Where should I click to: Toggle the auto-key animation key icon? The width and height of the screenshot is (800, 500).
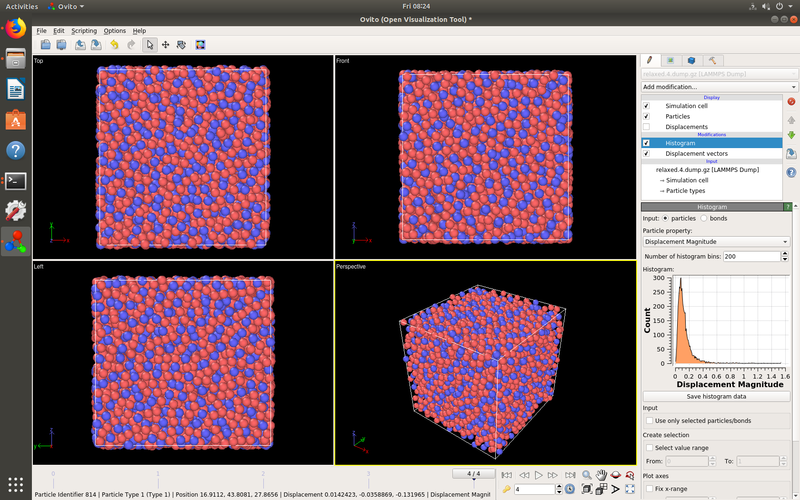506,489
